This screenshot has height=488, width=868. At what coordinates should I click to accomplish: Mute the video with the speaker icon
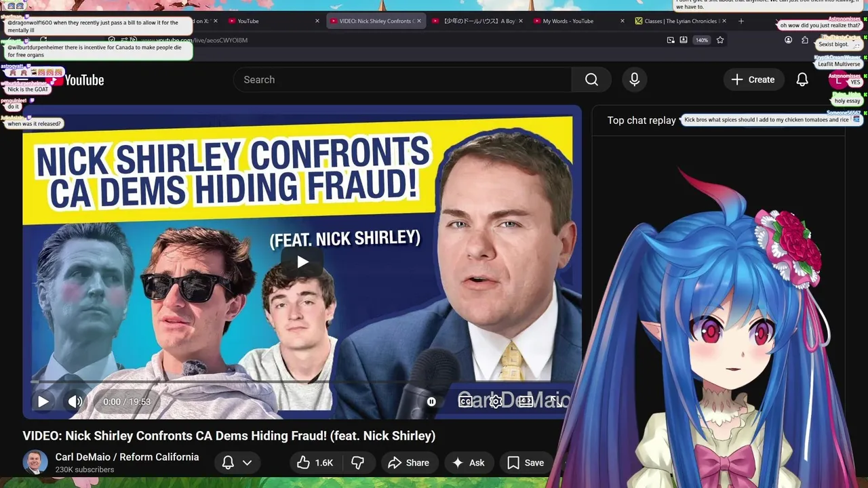pyautogui.click(x=75, y=401)
